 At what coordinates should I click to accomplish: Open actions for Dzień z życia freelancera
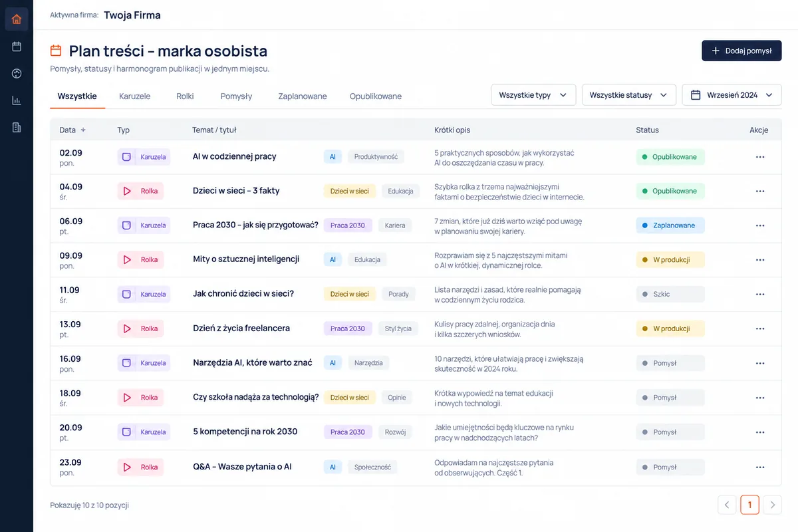(x=760, y=329)
